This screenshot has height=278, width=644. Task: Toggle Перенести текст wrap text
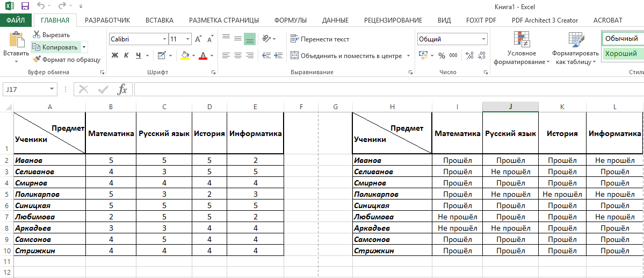320,39
